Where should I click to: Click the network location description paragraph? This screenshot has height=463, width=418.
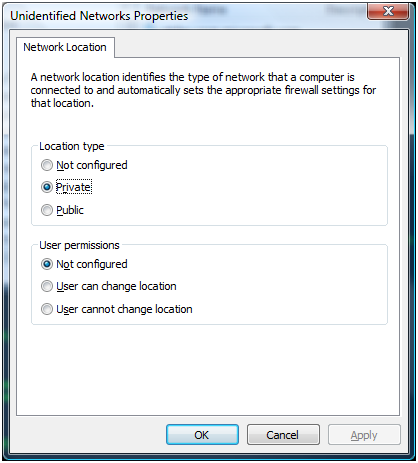203,90
